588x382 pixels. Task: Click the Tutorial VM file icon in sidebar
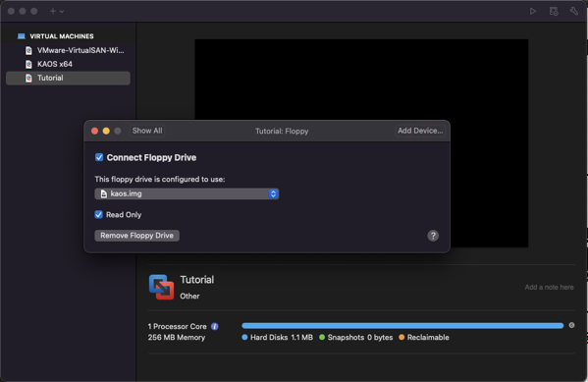pyautogui.click(x=28, y=78)
